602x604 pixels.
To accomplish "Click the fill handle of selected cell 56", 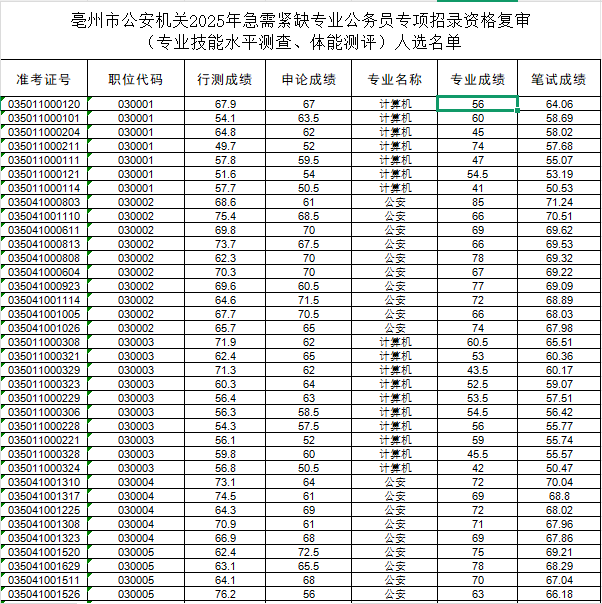I will tap(517, 111).
